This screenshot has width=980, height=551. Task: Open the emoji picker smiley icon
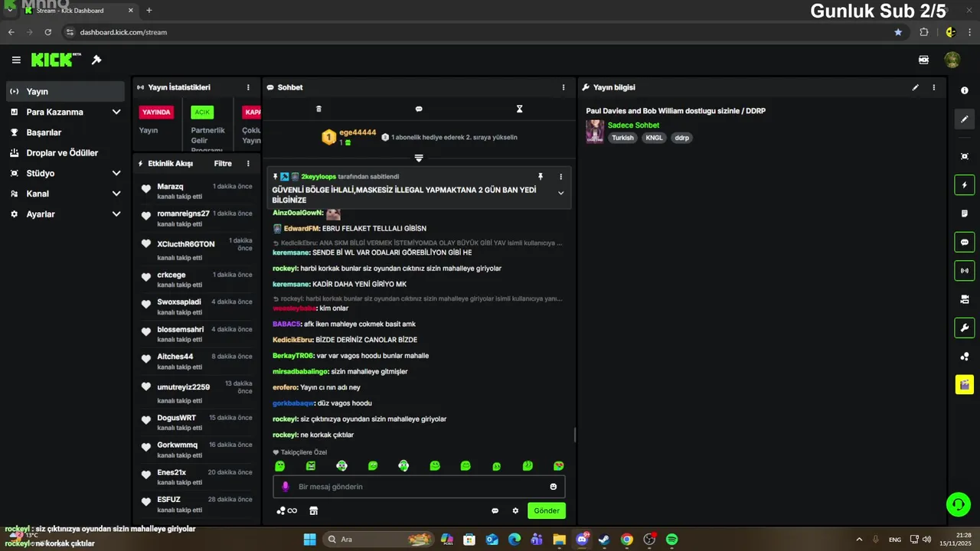point(553,487)
